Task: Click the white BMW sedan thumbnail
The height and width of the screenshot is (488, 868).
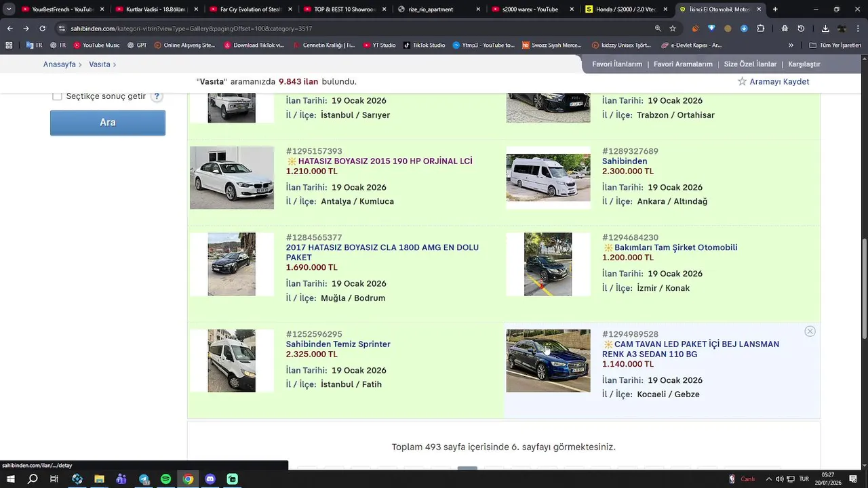Action: click(x=232, y=178)
